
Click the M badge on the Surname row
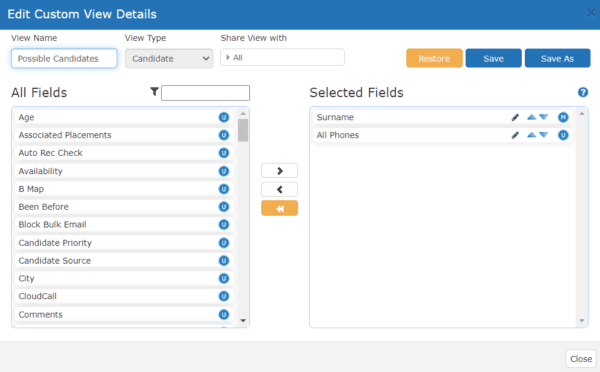click(563, 117)
